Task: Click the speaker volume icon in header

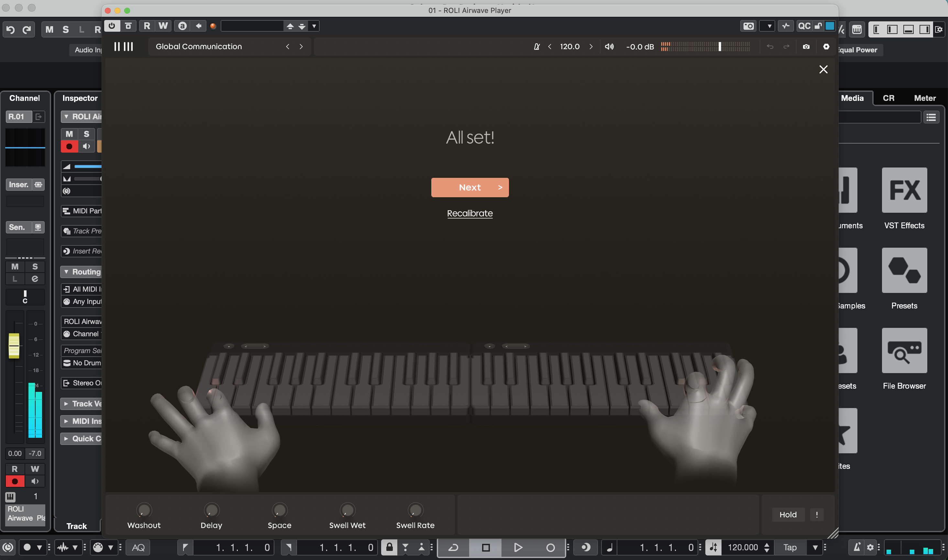Action: click(609, 47)
